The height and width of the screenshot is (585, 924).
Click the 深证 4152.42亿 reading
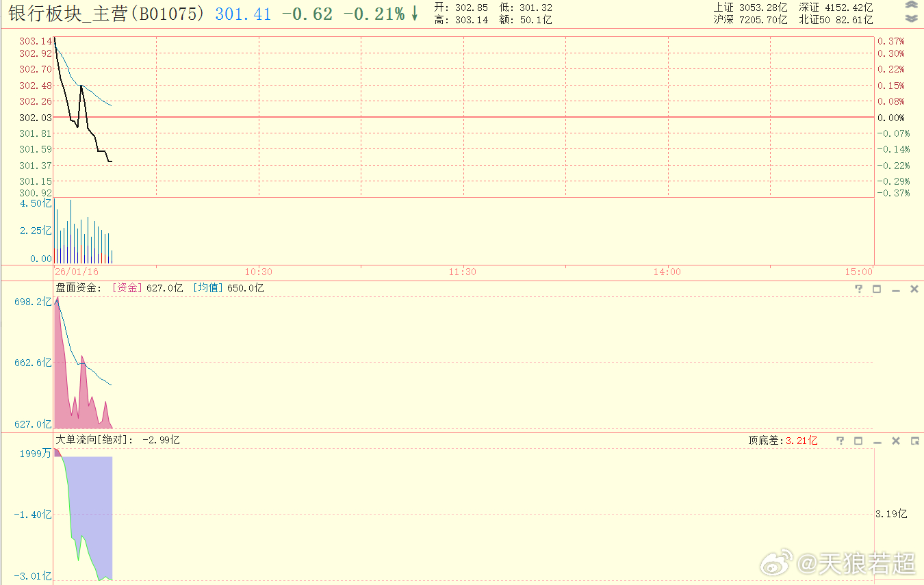836,8
